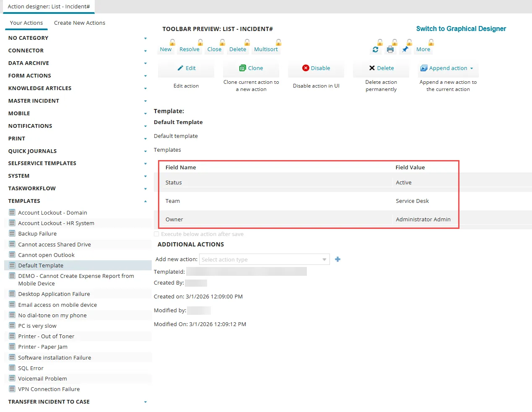Click Switch to Graphical Designer link

coord(461,29)
